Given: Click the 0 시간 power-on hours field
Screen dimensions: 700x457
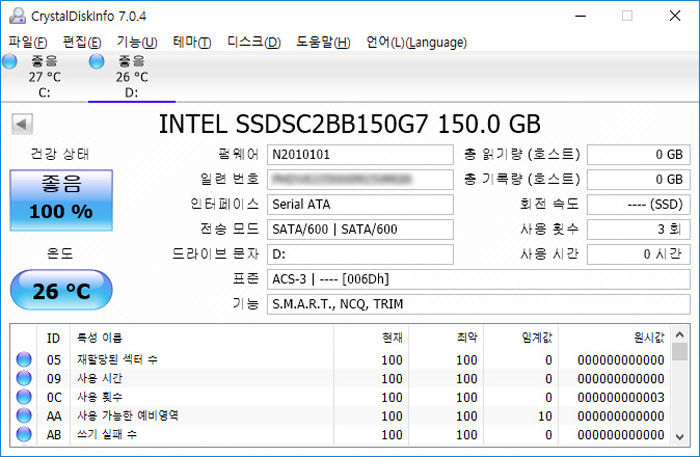Looking at the screenshot, I should (638, 254).
